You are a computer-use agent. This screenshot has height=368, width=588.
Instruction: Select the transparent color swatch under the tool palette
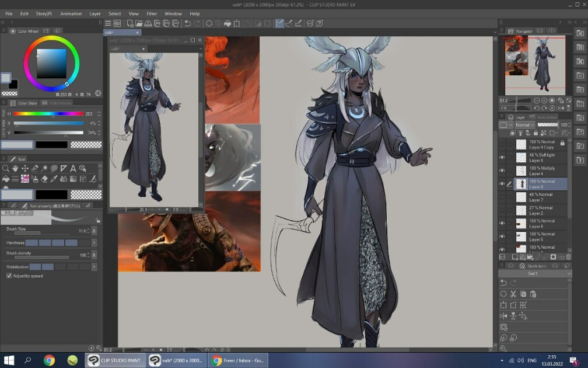click(x=86, y=195)
